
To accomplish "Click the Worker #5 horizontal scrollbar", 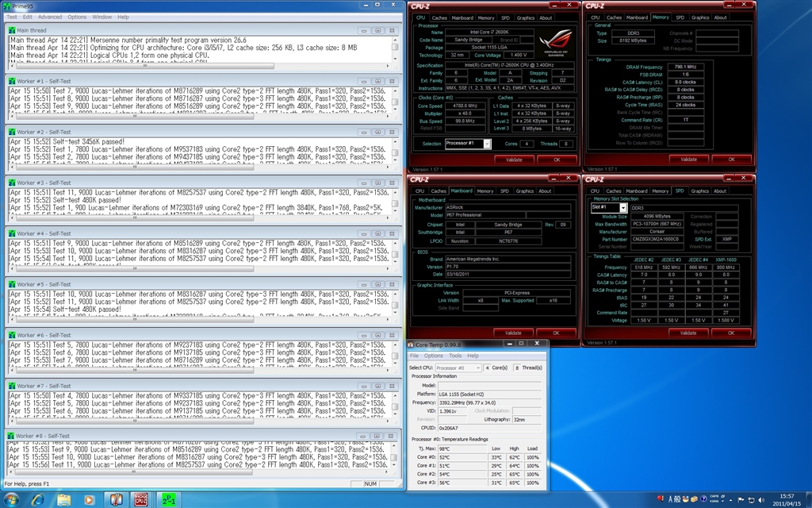I will point(199,320).
